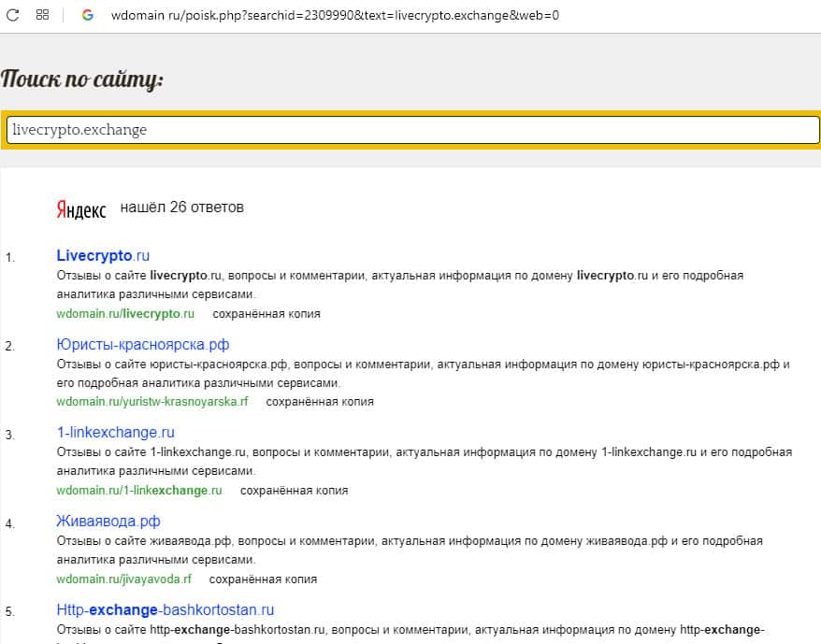Open saved copy for the Юристы-красноярска.рф result
The image size is (821, 644).
(320, 402)
